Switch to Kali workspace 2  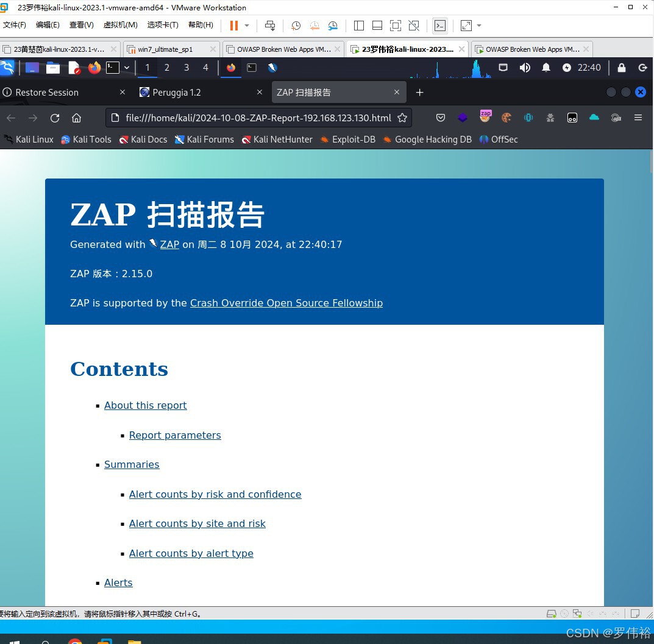[x=167, y=68]
